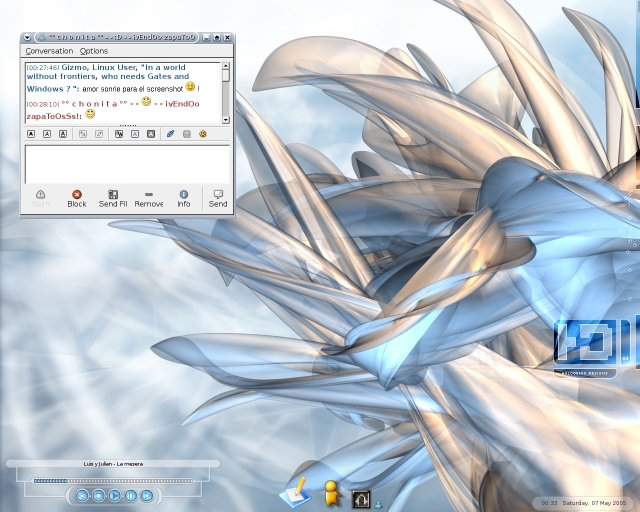
Task: Click the 00:27:46 timestamp in the chat log
Action: pos(43,67)
